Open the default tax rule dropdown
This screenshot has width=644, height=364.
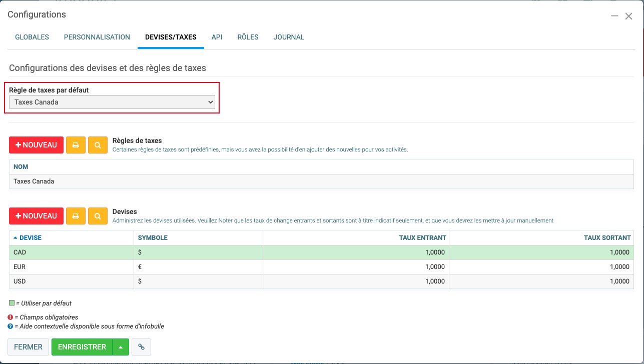112,102
